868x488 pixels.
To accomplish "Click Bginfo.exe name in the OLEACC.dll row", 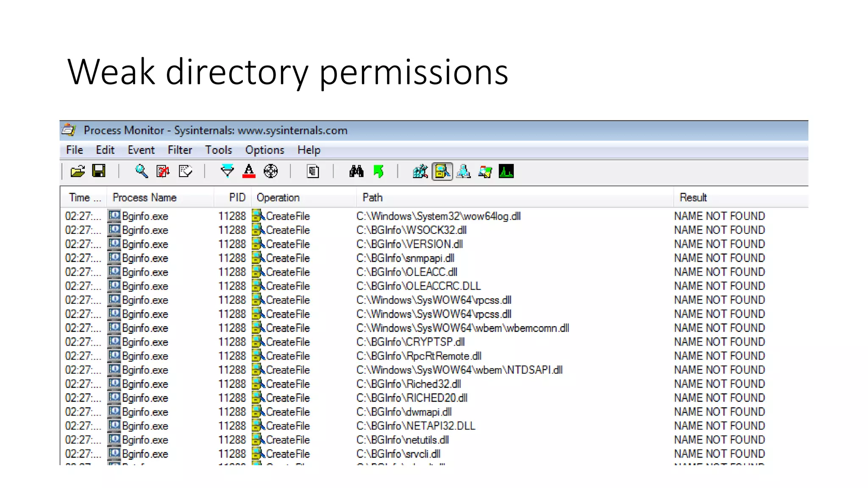I will pos(145,272).
